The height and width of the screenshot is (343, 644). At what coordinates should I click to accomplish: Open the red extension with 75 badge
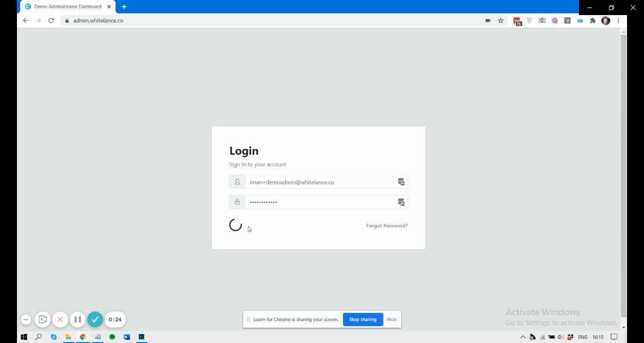pos(517,21)
